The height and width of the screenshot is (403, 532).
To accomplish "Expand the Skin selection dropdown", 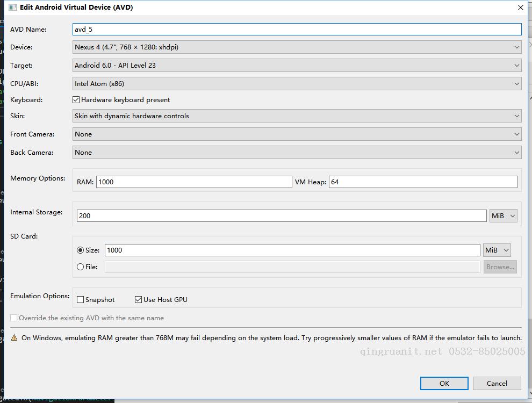I will click(x=297, y=116).
